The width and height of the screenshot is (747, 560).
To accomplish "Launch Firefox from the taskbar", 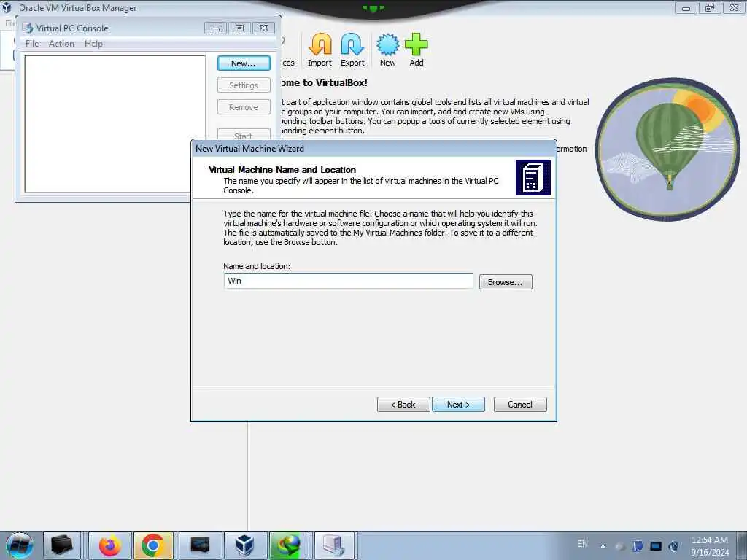I will point(110,545).
